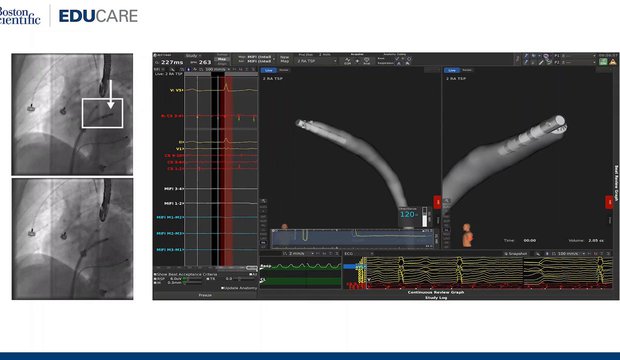Screen dimensions: 620x360
Task: Click the yellow warning triangle icon
Action: pyautogui.click(x=612, y=61)
